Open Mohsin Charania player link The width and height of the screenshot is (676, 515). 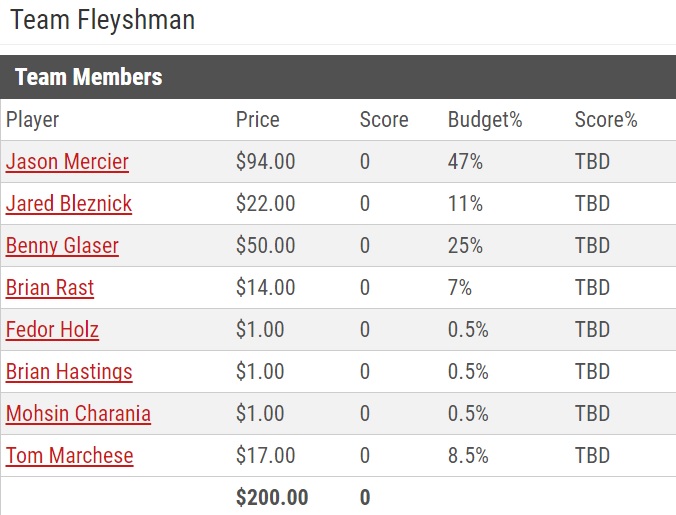[x=78, y=414]
